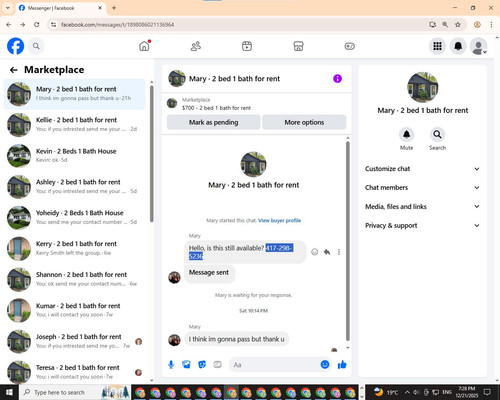Viewport: 500px width, 400px height.
Task: Click the chat messages scrollbar
Action: coord(348,241)
